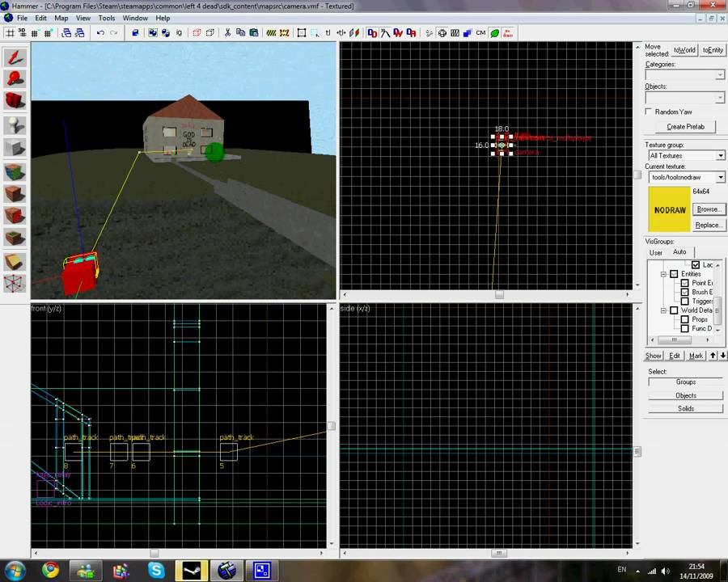Select the Toggle Texture Application tool
Image resolution: width=728 pixels, height=582 pixels.
(15, 172)
